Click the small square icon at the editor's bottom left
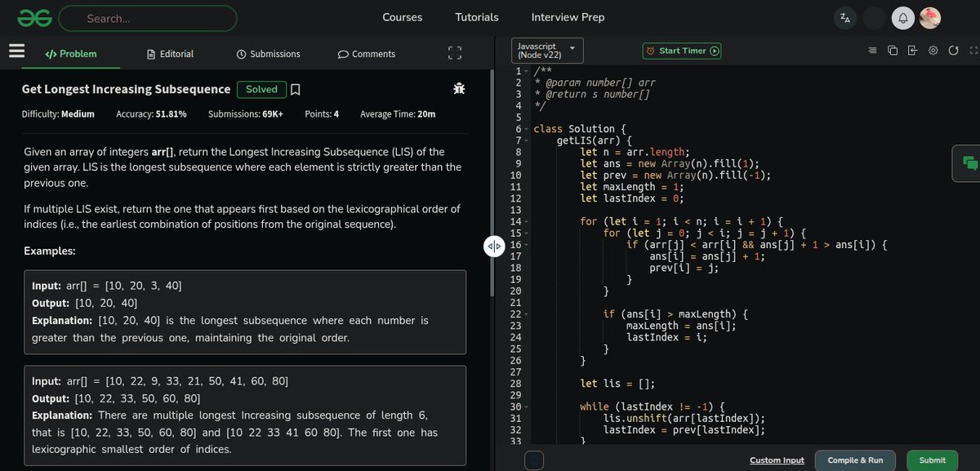This screenshot has width=980, height=471. (533, 460)
